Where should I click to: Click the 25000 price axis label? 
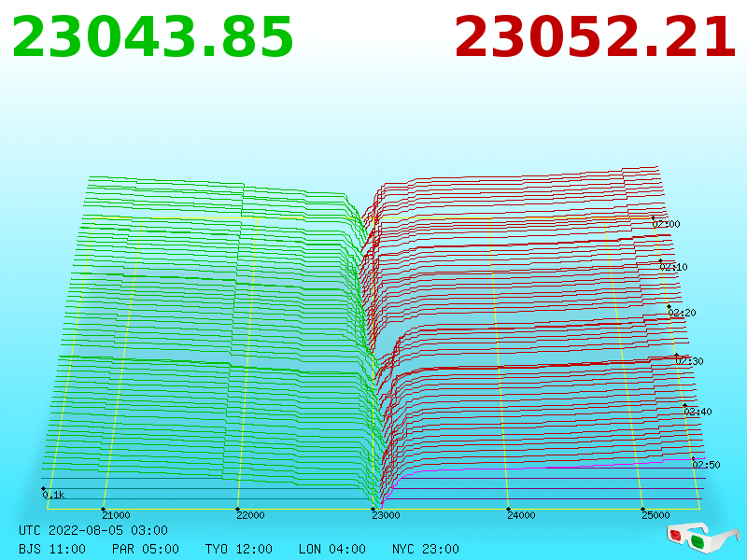pos(655,515)
